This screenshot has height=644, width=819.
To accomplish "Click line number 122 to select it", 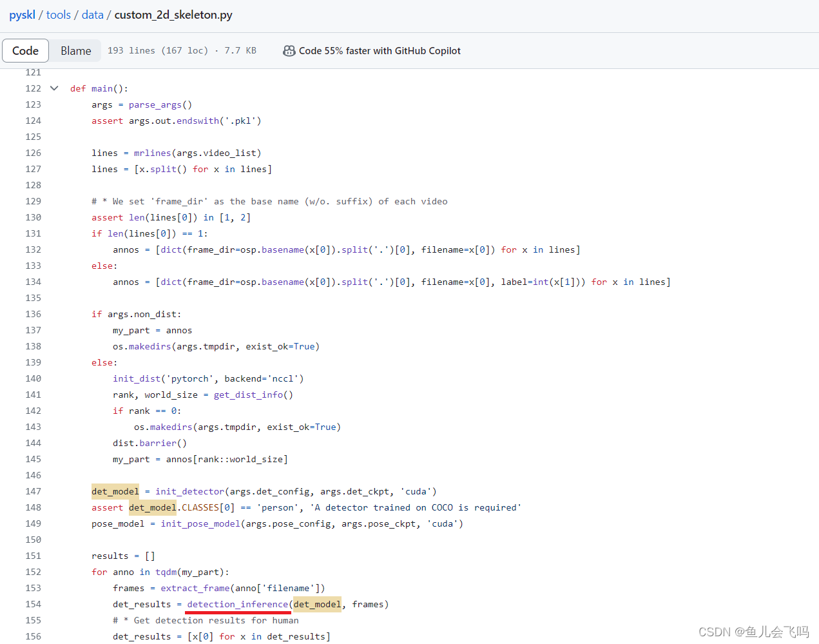I will click(32, 88).
